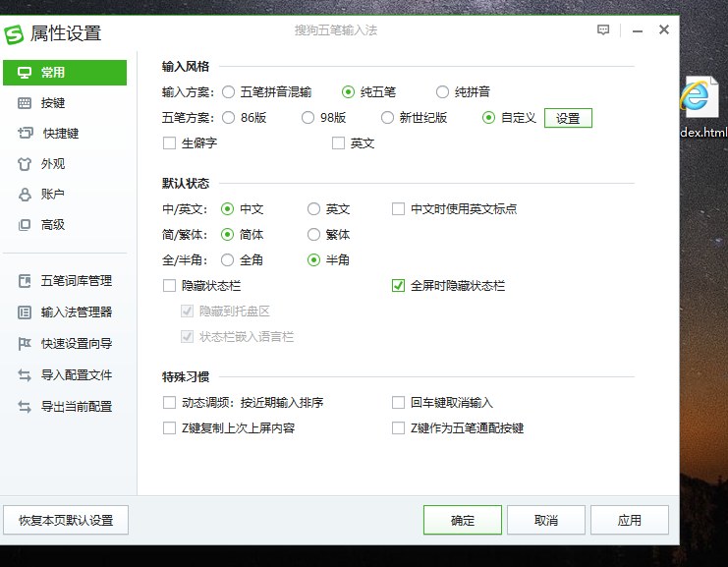This screenshot has height=567, width=728.
Task: Select the 自定义 Wubi scheme radio
Action: pos(488,118)
